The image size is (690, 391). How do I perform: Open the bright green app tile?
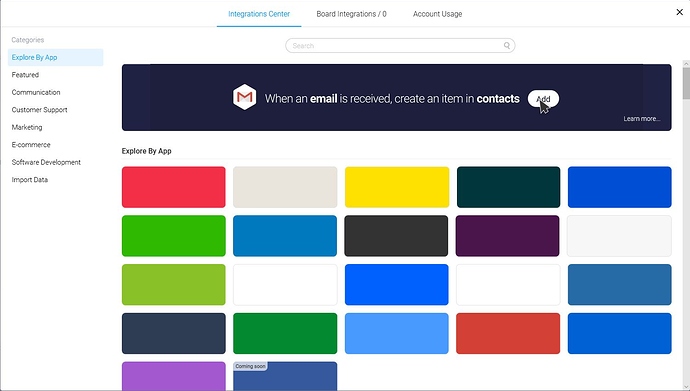click(174, 236)
